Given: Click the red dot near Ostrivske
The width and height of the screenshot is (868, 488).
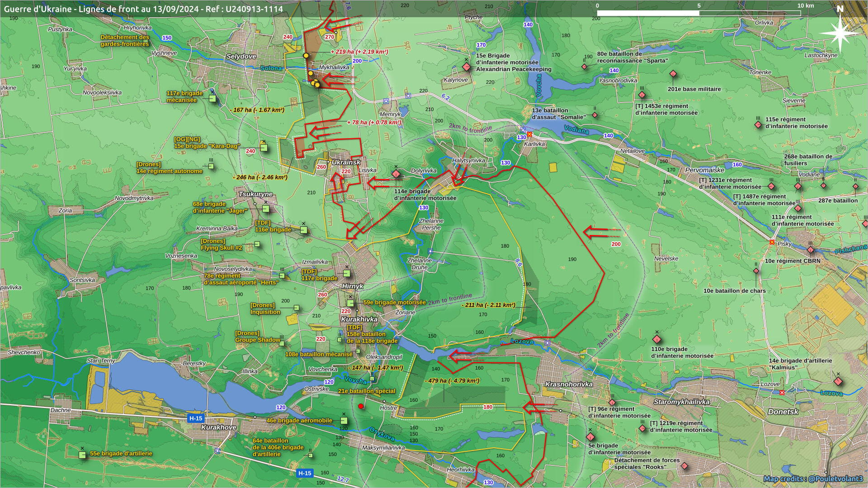Looking at the screenshot, I should [x=361, y=406].
